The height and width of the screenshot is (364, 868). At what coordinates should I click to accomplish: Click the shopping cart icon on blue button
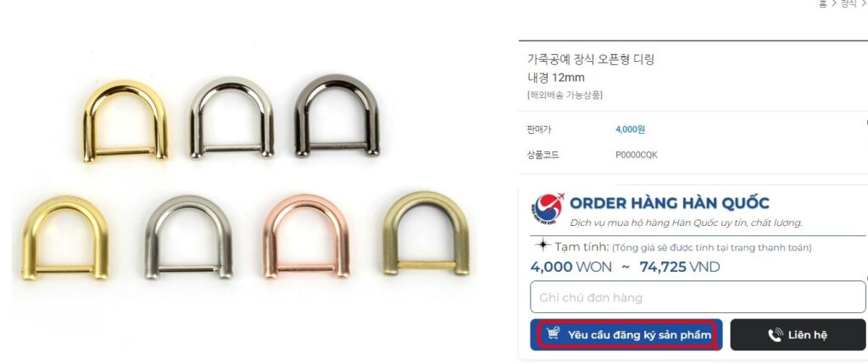pyautogui.click(x=553, y=333)
